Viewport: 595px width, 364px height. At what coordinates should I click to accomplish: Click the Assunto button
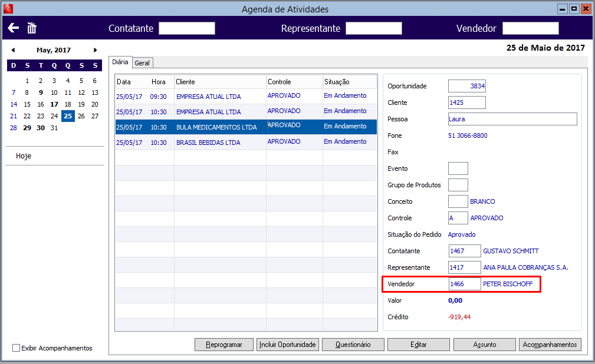coord(485,345)
